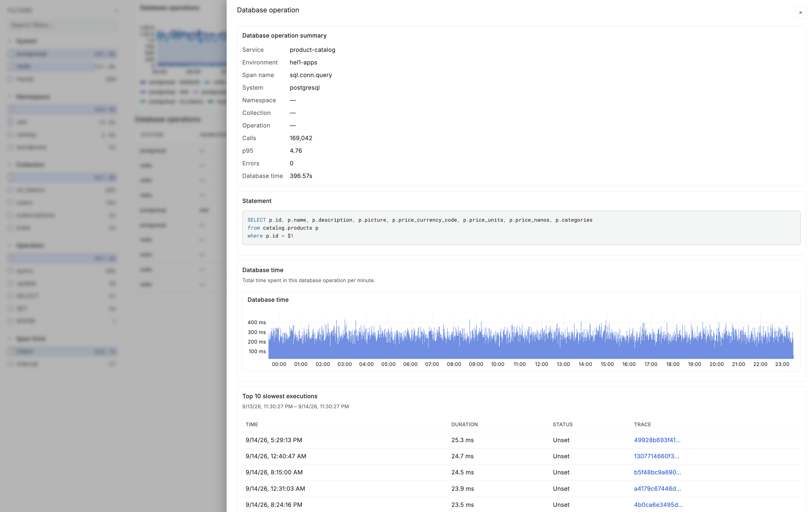Click the Namespace label in the summary

pyautogui.click(x=259, y=100)
